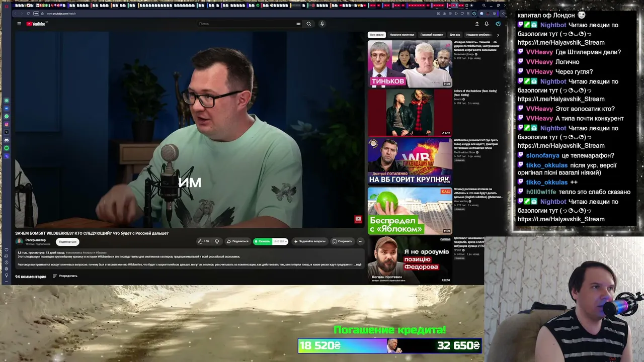Click the YouTube create upload icon
This screenshot has height=362, width=644.
(477, 24)
